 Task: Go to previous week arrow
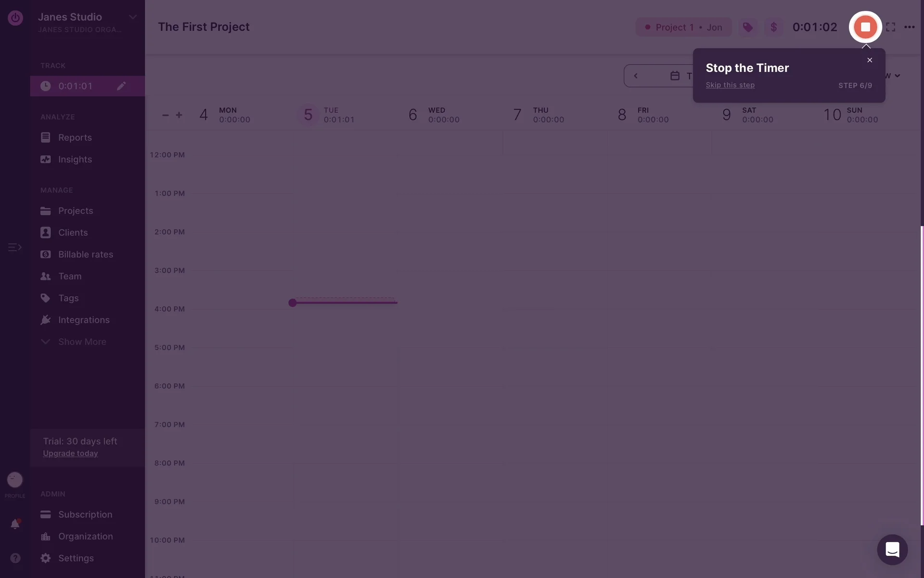(x=636, y=76)
